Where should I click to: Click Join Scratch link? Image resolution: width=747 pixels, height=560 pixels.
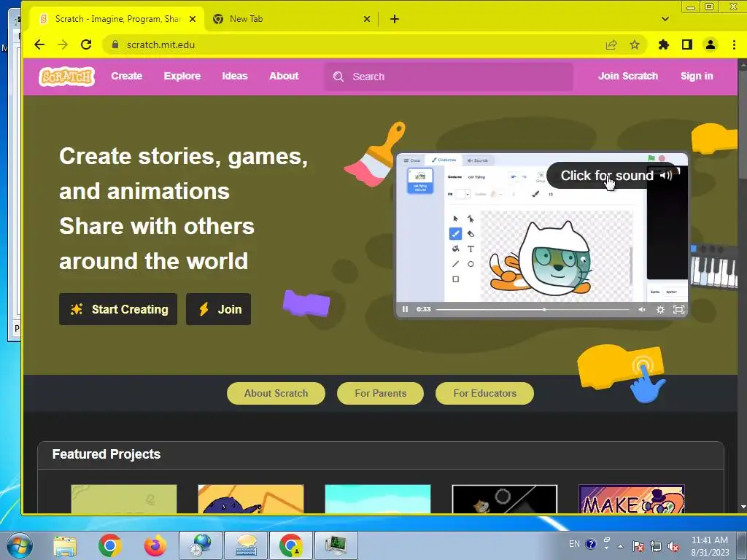[x=628, y=76]
